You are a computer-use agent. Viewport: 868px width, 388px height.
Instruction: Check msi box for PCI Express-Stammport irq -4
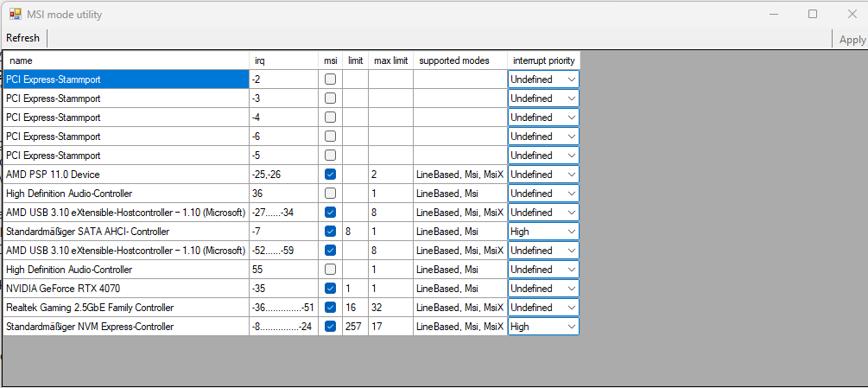[x=330, y=118]
